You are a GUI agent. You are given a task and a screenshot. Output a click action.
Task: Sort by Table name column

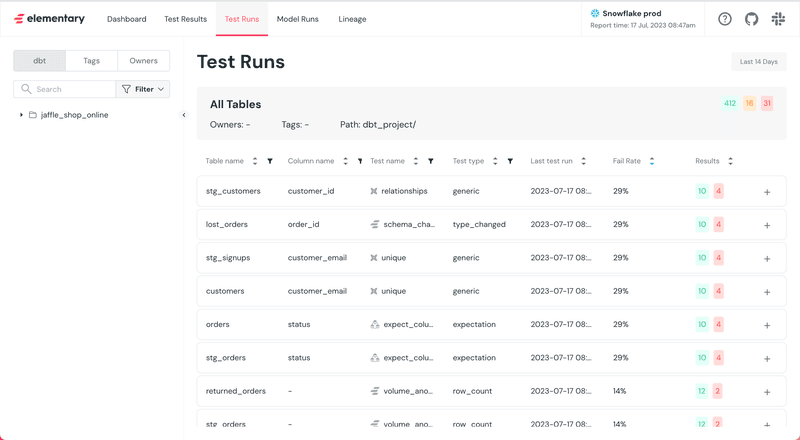(255, 161)
